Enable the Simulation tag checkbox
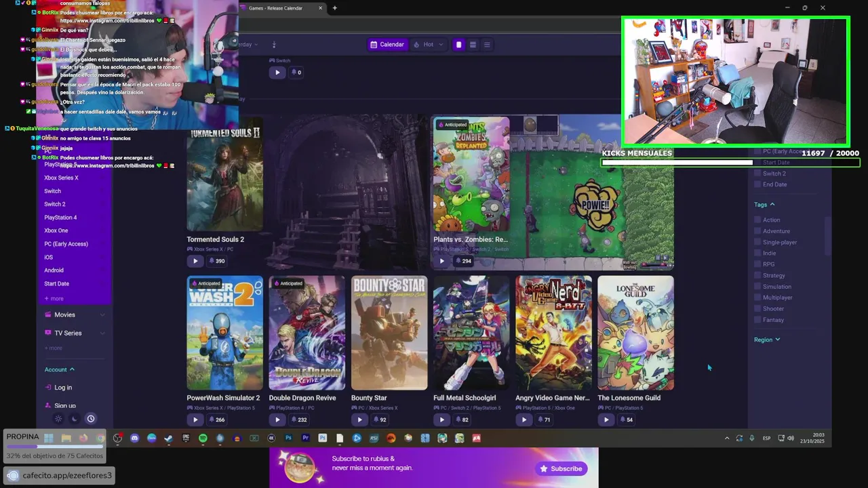 pos(757,287)
